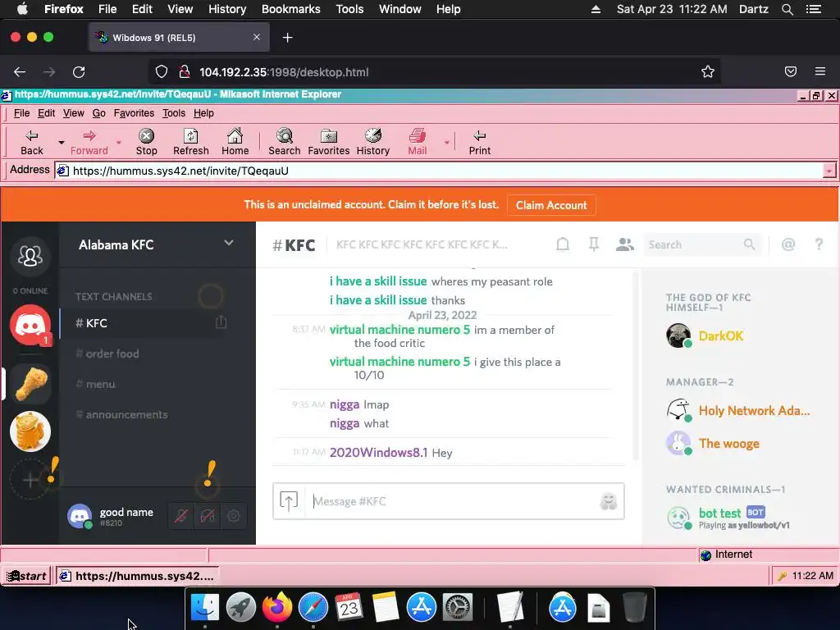Image resolution: width=840 pixels, height=630 pixels.
Task: Open the address bar dropdown
Action: coord(829,171)
